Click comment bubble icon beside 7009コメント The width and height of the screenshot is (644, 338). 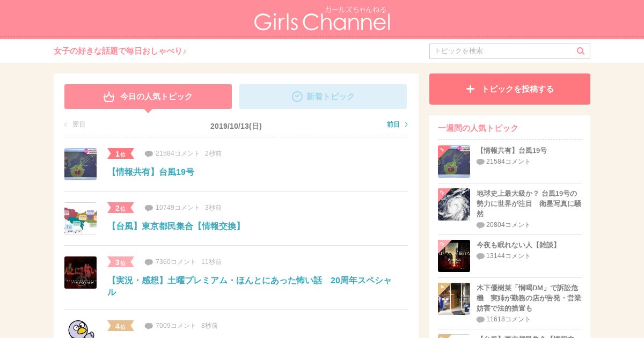click(149, 326)
